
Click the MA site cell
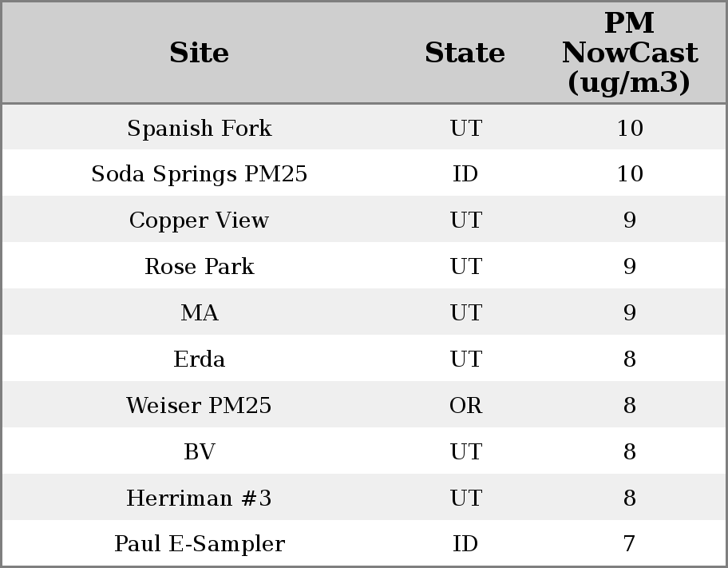coord(199,313)
